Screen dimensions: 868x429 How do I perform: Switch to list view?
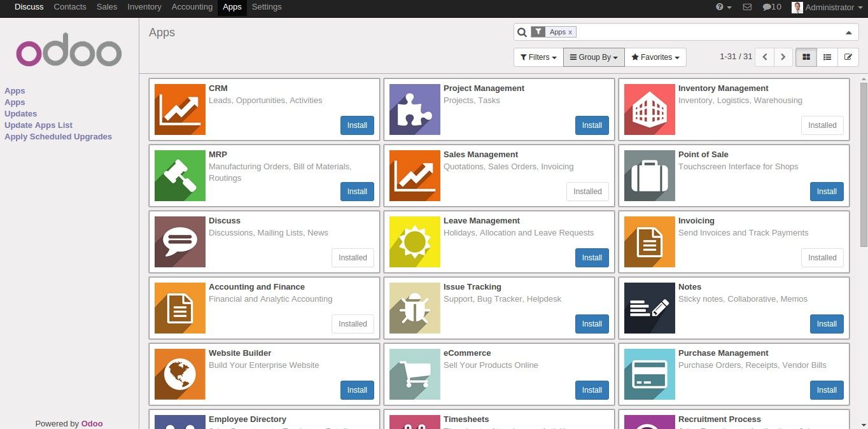tap(827, 57)
